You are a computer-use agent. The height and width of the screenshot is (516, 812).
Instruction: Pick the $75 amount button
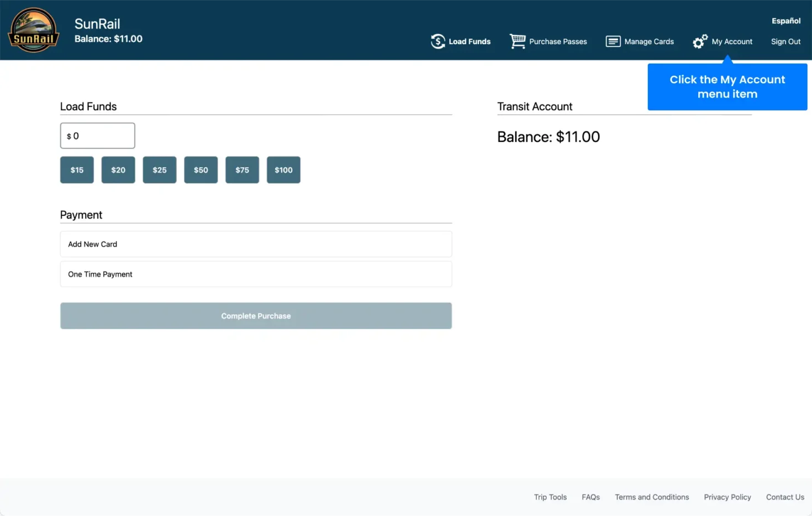click(x=242, y=170)
